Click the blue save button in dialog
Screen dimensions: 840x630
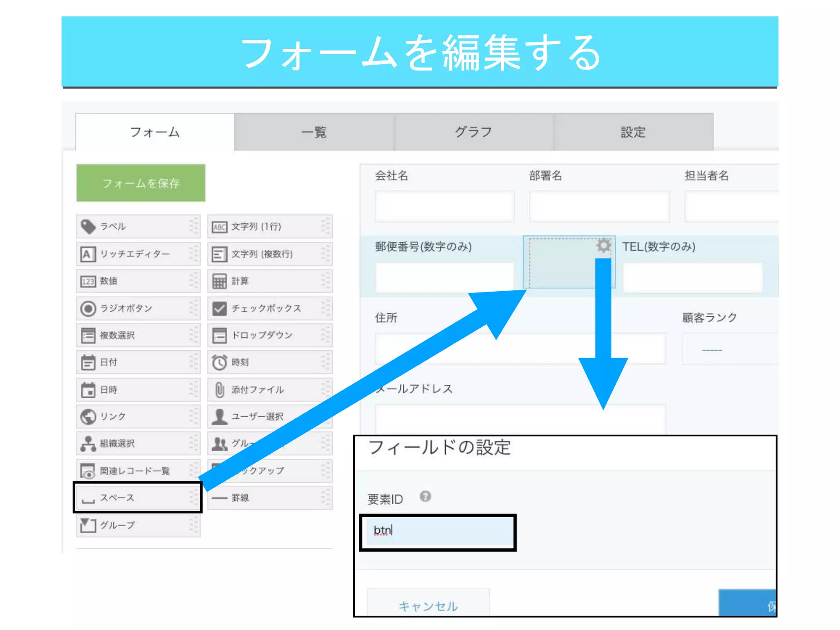point(748,603)
